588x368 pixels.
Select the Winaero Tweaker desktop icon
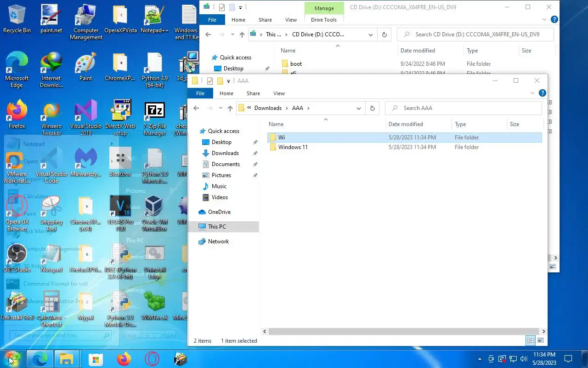click(51, 118)
